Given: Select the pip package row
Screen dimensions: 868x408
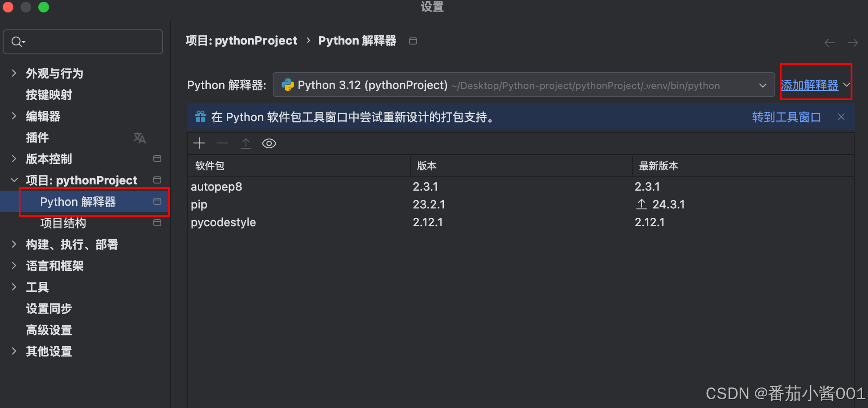Looking at the screenshot, I should pyautogui.click(x=199, y=204).
